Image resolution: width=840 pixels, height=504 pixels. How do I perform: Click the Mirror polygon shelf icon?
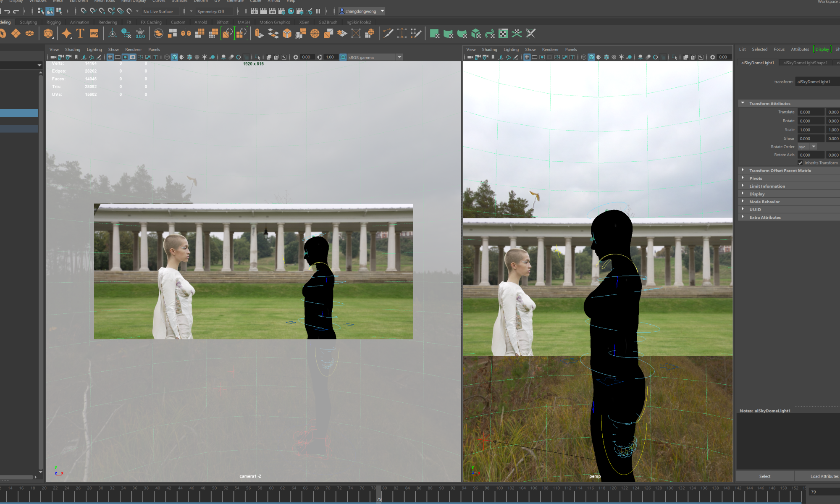(x=186, y=34)
